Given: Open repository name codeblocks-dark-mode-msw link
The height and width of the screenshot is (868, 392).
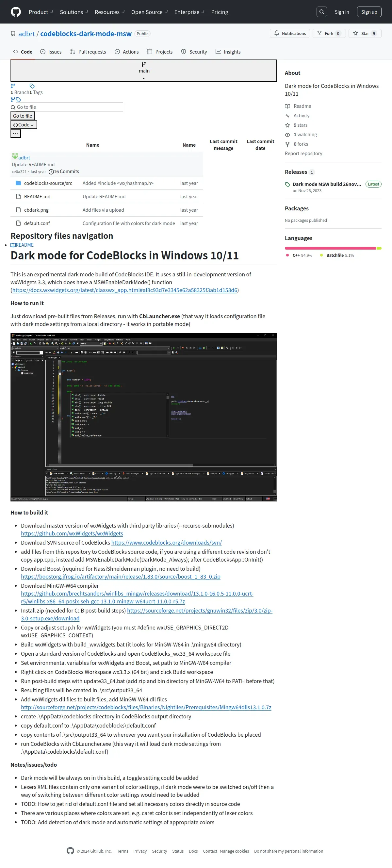Looking at the screenshot, I should pyautogui.click(x=86, y=34).
